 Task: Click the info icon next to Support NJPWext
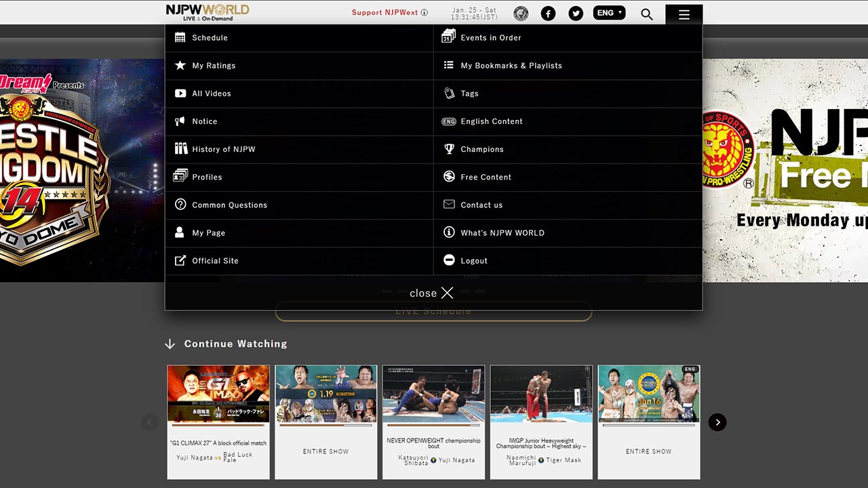click(425, 12)
